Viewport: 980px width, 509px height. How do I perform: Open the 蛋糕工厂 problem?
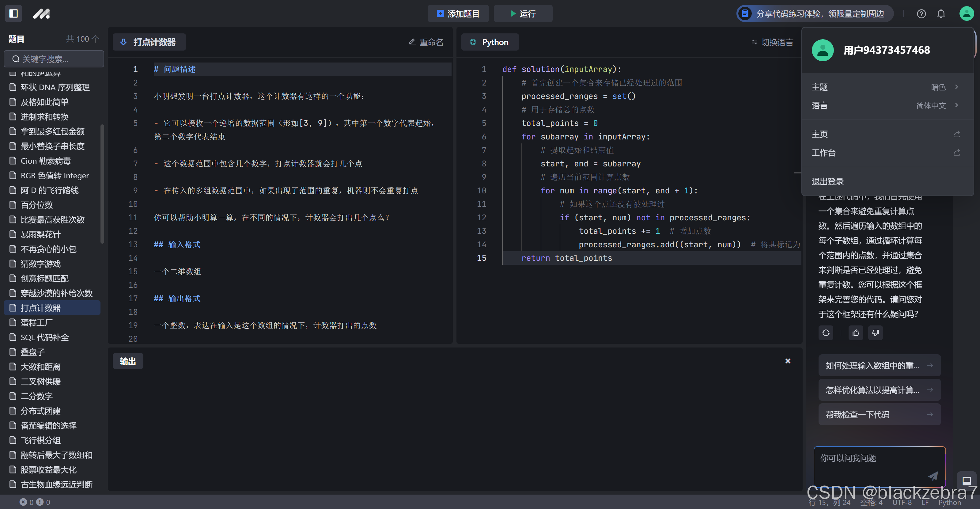[36, 323]
